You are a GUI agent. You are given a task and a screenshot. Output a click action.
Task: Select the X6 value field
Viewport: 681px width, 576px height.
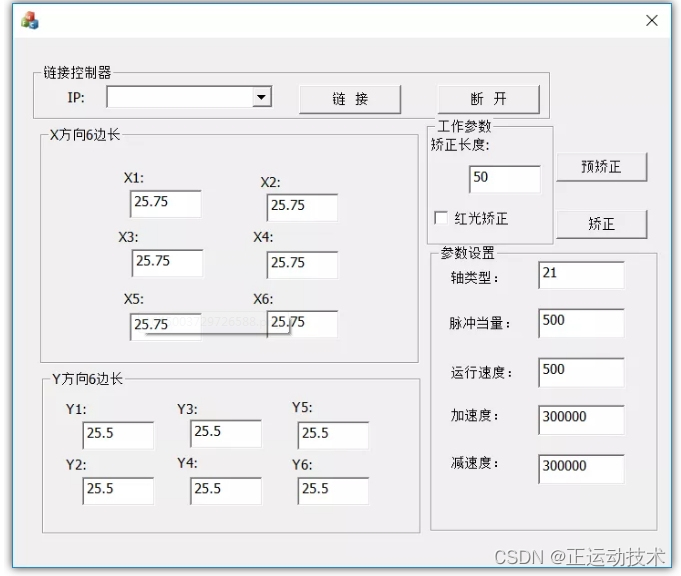click(302, 324)
